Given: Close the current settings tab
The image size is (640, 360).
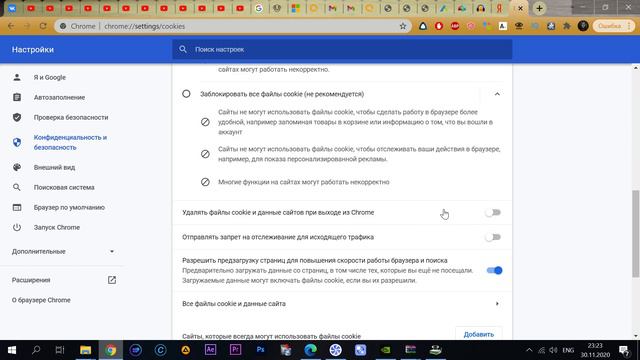Looking at the screenshot, I should [520, 8].
